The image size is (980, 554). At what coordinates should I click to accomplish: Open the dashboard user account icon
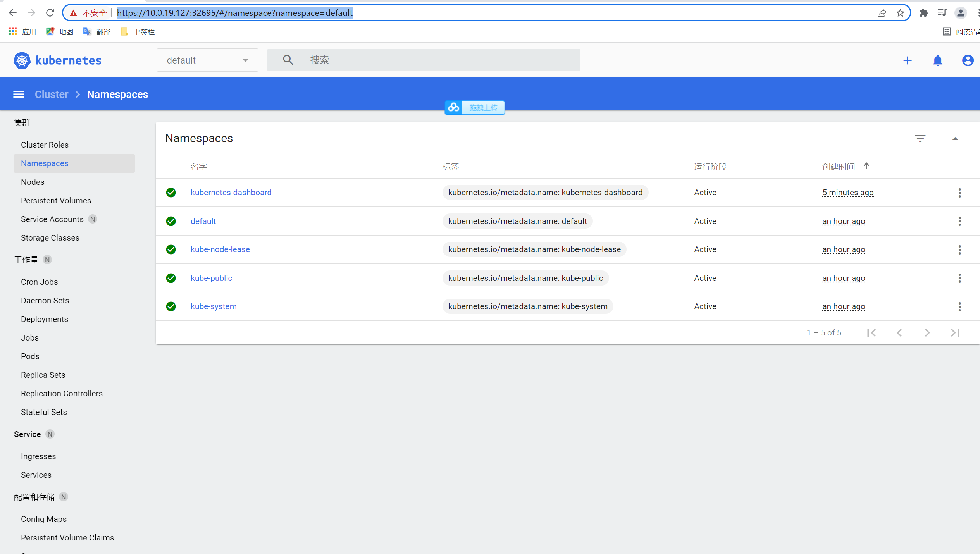(x=968, y=60)
